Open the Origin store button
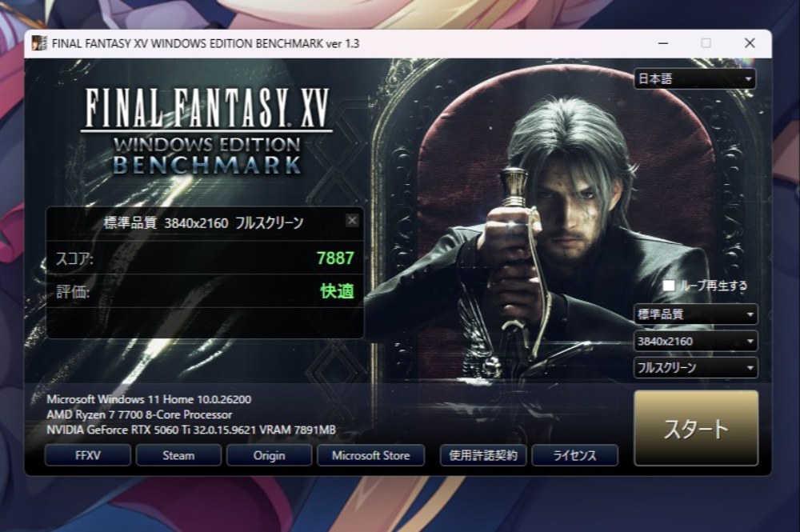The width and height of the screenshot is (800, 532). click(269, 455)
